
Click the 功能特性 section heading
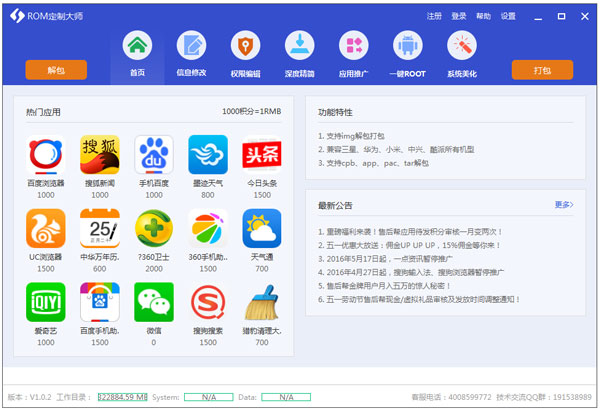click(335, 112)
